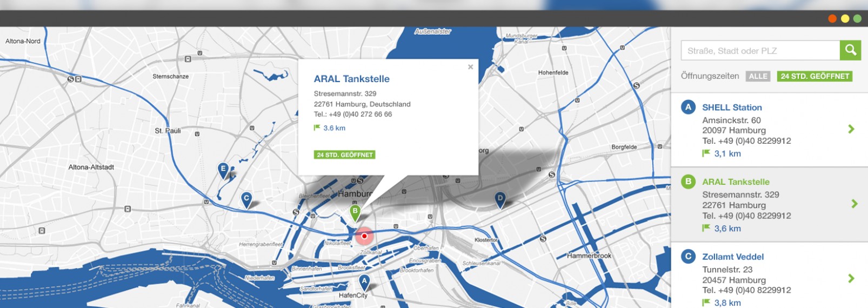This screenshot has width=868, height=308.
Task: Click circle badge C in results list
Action: [x=688, y=256]
